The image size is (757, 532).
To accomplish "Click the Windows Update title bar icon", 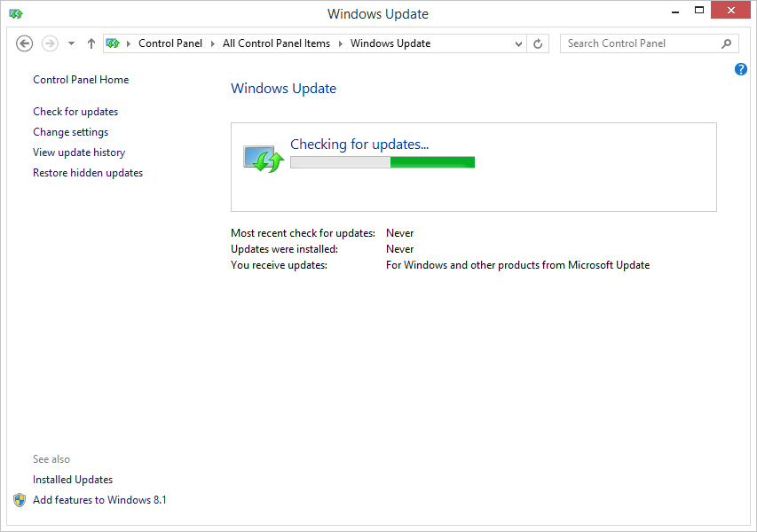I will [16, 14].
